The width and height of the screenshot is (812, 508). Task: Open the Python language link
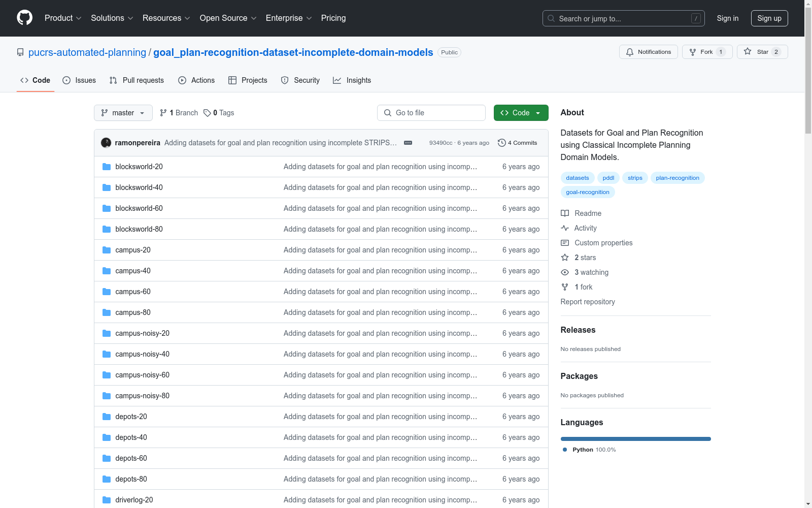tap(589, 450)
